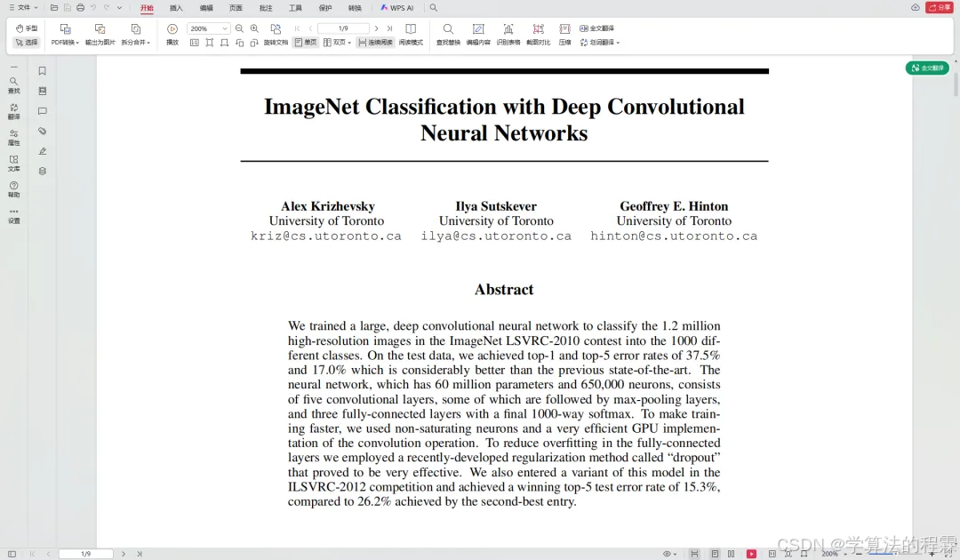
Task: Click the print icon in the quick access bar
Action: pyautogui.click(x=80, y=8)
